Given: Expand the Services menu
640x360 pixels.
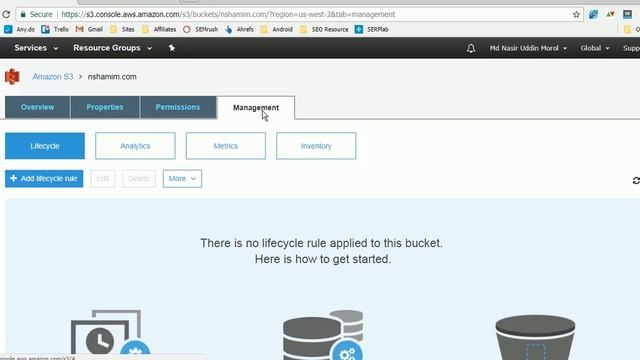Looking at the screenshot, I should tap(36, 48).
